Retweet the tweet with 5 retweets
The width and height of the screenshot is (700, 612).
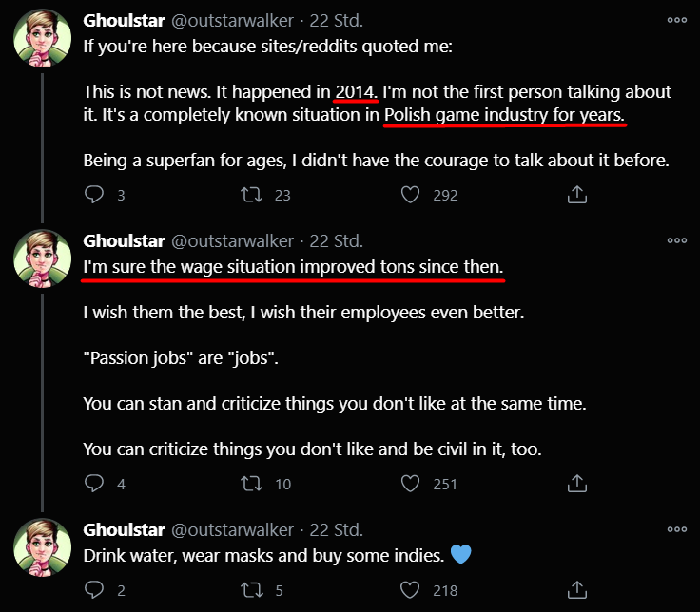pos(252,590)
